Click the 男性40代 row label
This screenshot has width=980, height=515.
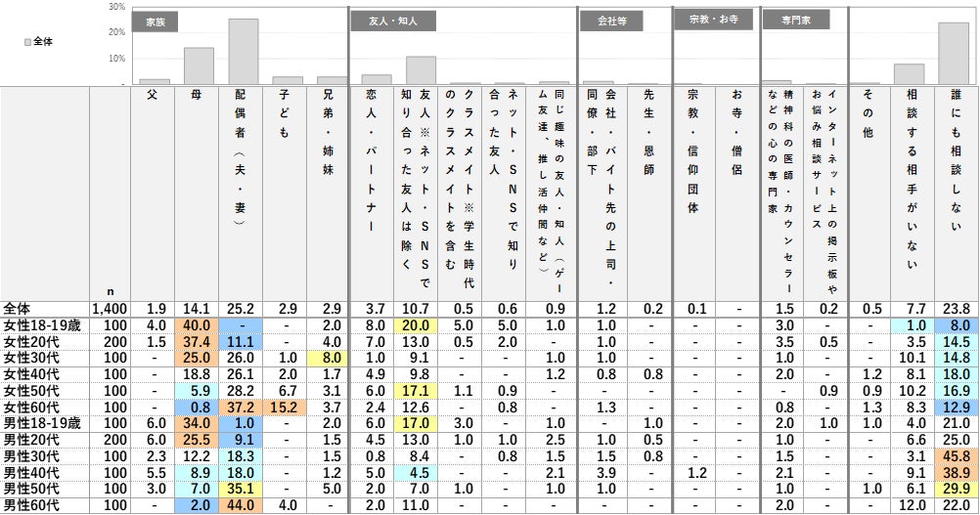click(x=31, y=473)
